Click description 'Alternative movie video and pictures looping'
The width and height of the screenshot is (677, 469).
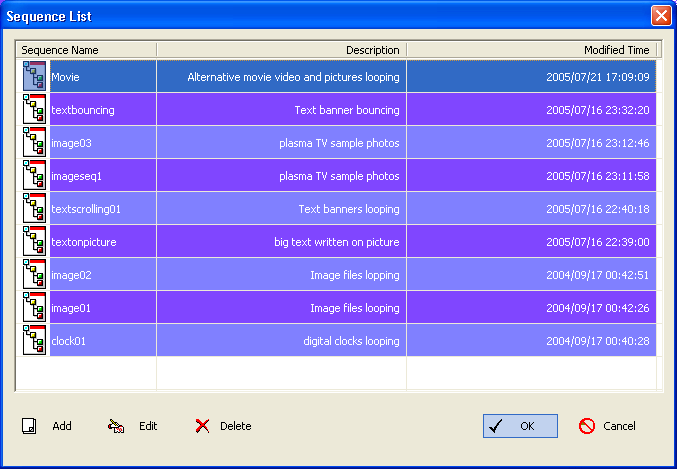tap(293, 77)
